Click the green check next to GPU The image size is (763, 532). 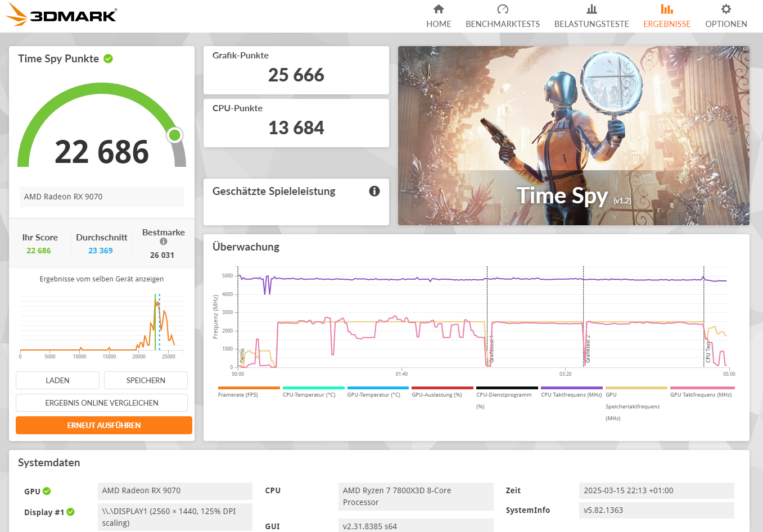click(47, 491)
